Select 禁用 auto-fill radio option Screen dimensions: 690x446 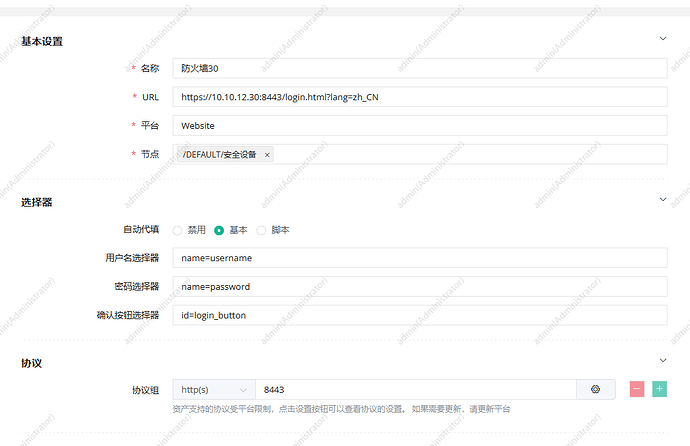[177, 230]
